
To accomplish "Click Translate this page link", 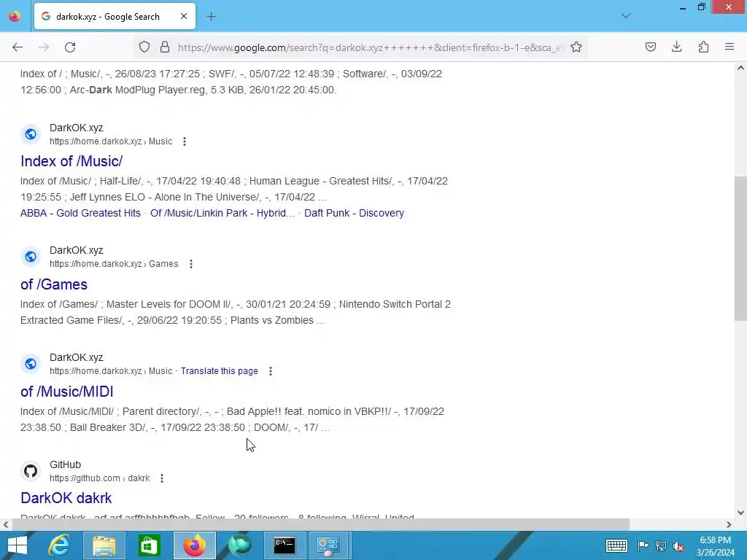I will (x=219, y=371).
